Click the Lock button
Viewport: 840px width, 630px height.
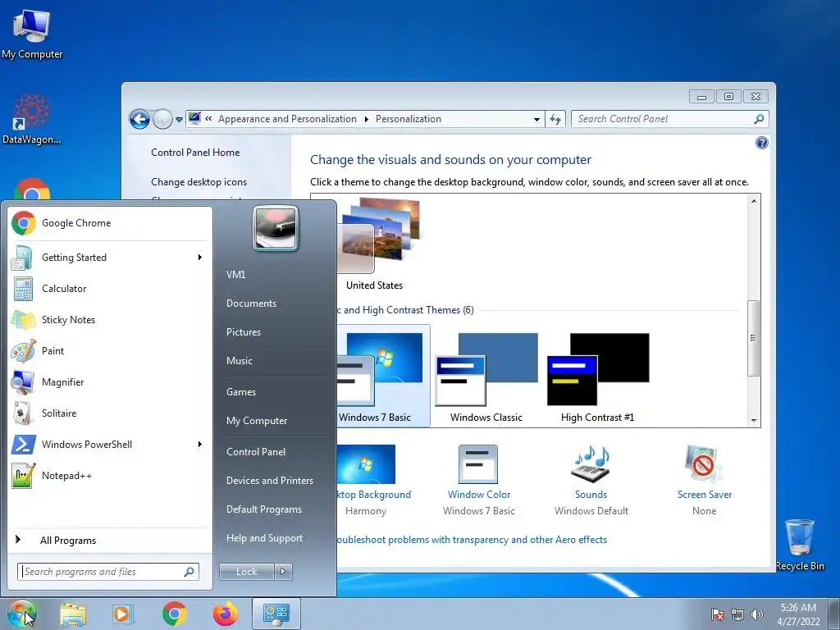[x=247, y=572]
